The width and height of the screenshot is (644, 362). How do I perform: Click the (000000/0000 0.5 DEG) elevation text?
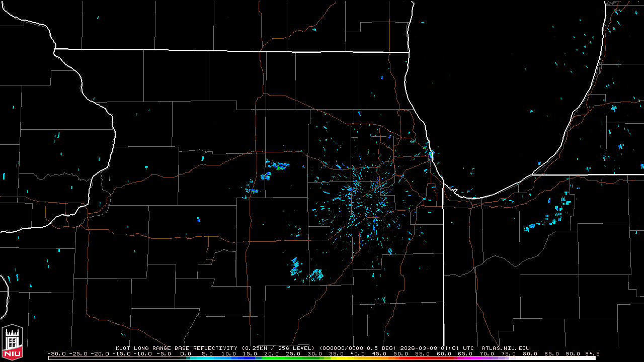pos(358,348)
